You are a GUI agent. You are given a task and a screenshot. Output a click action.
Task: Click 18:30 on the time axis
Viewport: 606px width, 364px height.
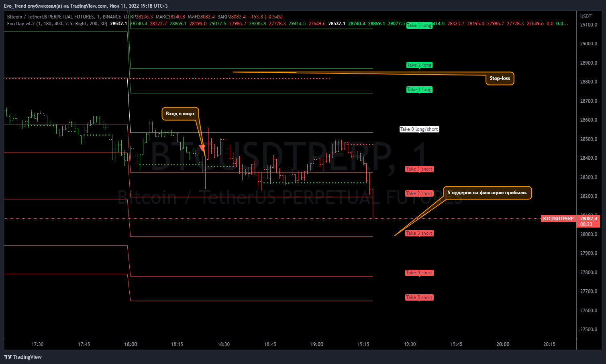pos(224,344)
